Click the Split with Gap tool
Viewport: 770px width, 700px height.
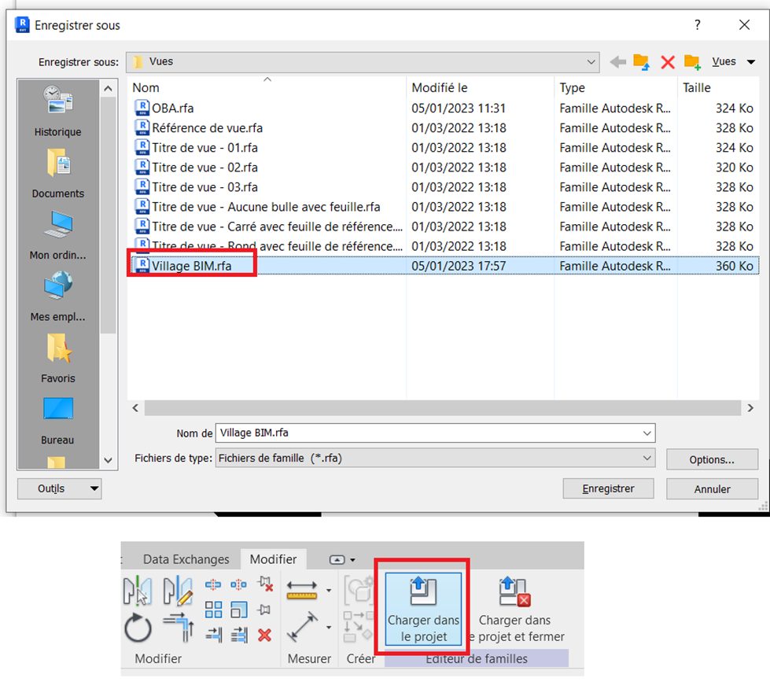click(238, 584)
